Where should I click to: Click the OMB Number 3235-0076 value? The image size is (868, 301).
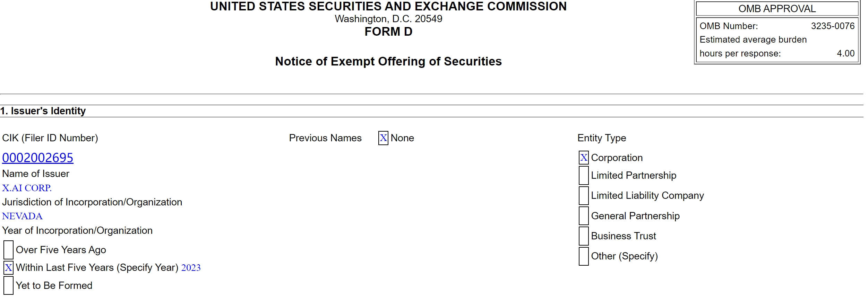click(832, 26)
